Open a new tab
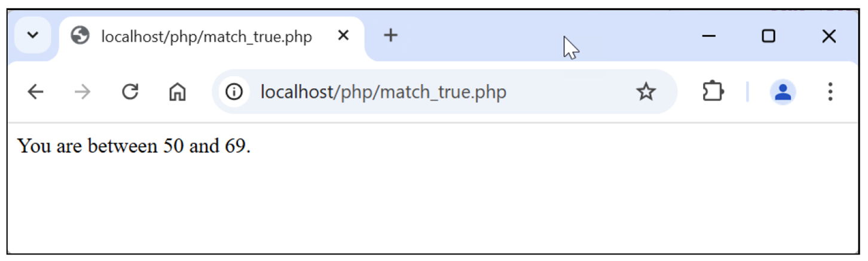 click(x=390, y=36)
